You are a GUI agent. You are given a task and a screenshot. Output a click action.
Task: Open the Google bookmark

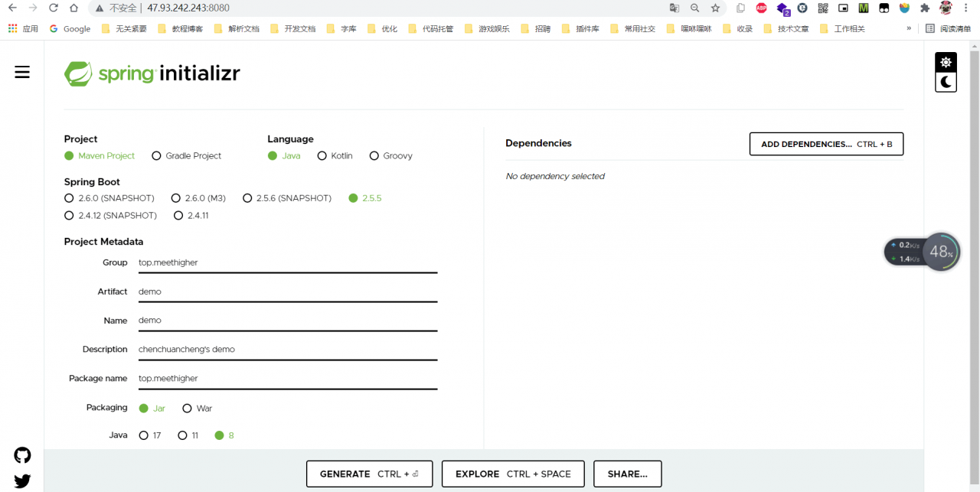click(x=70, y=28)
